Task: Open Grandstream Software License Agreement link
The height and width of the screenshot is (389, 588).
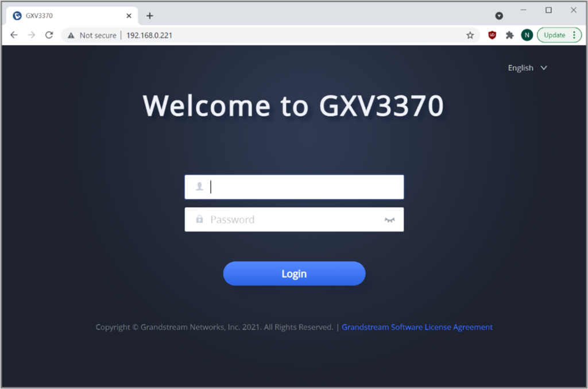Action: point(417,327)
